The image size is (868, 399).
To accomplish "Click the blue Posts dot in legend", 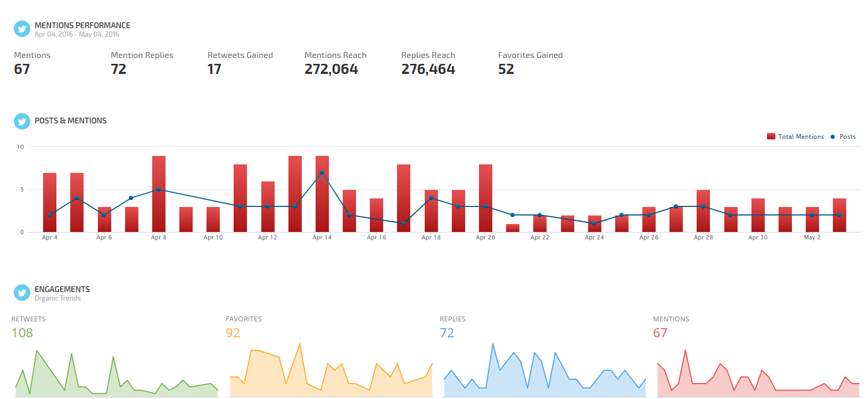I will coord(833,137).
